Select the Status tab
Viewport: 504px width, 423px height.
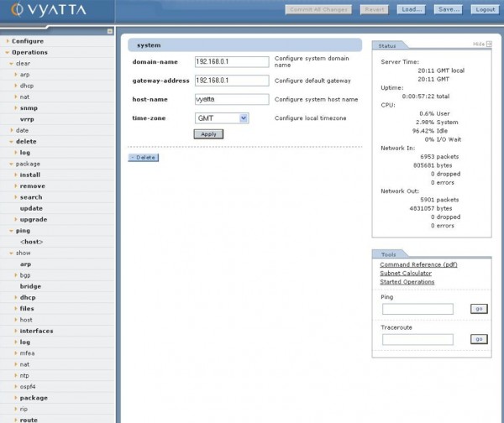click(387, 45)
